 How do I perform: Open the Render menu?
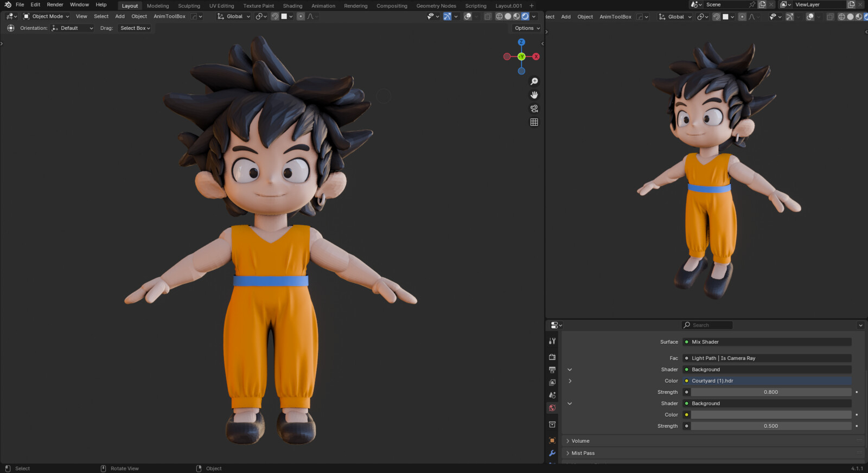click(x=55, y=4)
